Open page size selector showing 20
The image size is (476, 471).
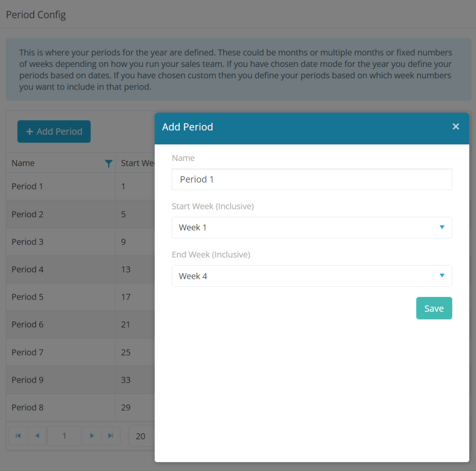click(x=142, y=436)
